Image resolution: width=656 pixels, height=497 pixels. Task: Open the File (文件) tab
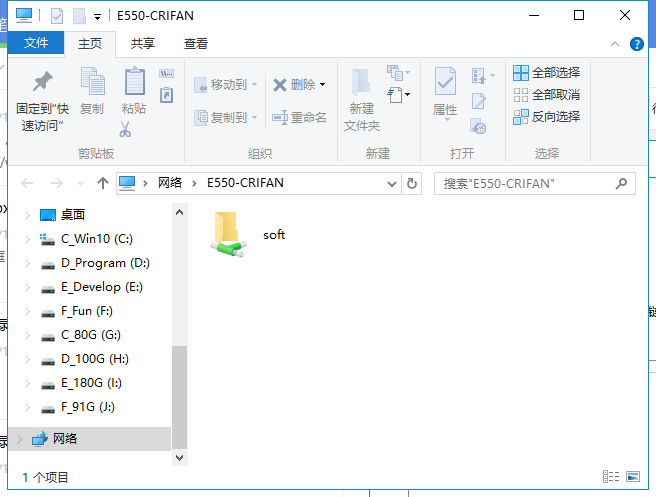36,43
